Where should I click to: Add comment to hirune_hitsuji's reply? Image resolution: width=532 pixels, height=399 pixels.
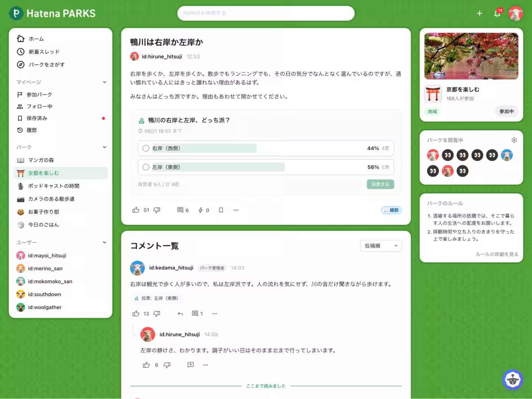[191, 365]
